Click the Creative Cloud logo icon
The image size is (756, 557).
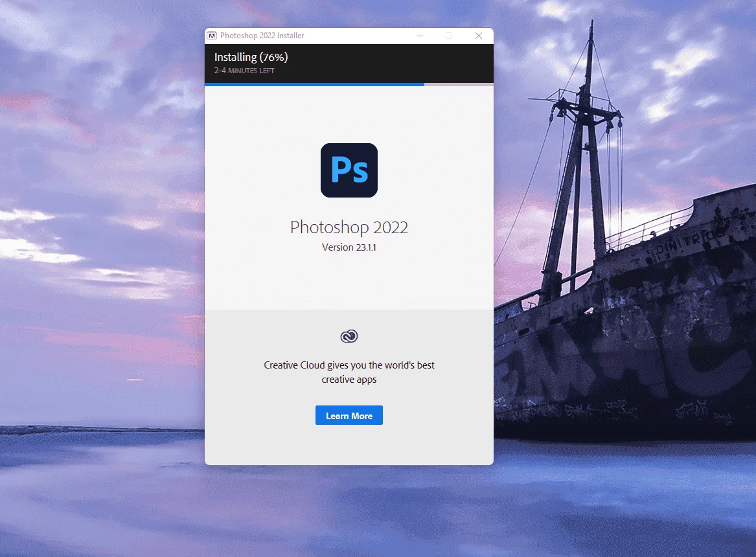349,336
